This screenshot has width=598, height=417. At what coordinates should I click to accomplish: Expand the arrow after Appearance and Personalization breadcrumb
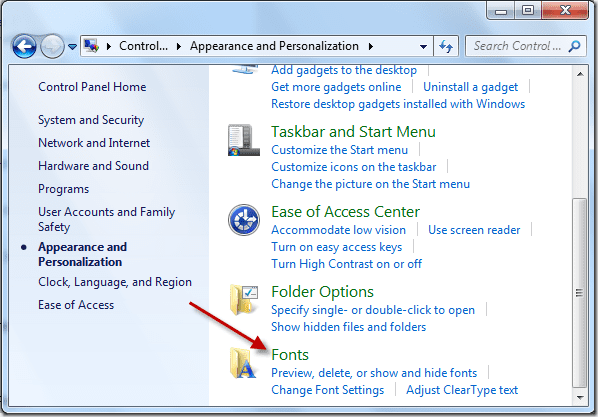[x=371, y=47]
